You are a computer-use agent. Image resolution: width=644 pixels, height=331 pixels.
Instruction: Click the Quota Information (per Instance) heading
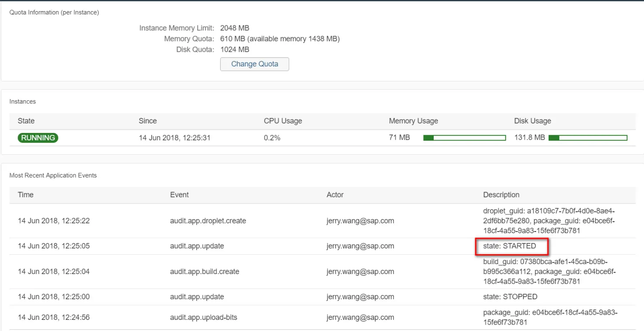click(54, 12)
